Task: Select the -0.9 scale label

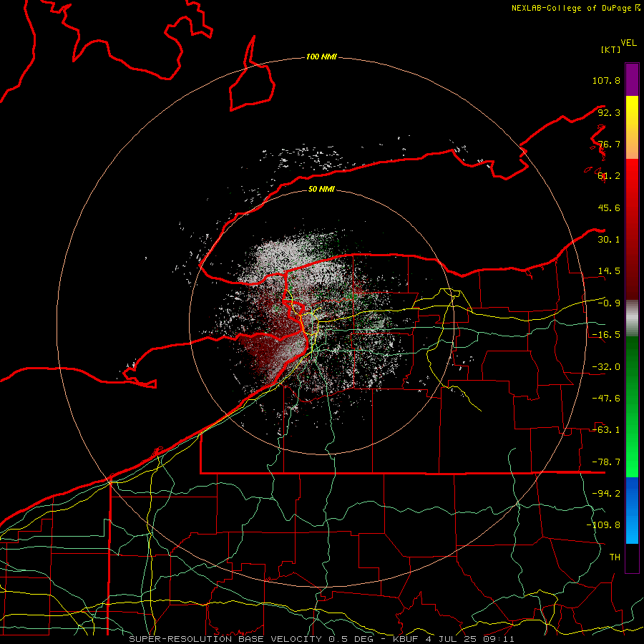Action: coord(609,303)
